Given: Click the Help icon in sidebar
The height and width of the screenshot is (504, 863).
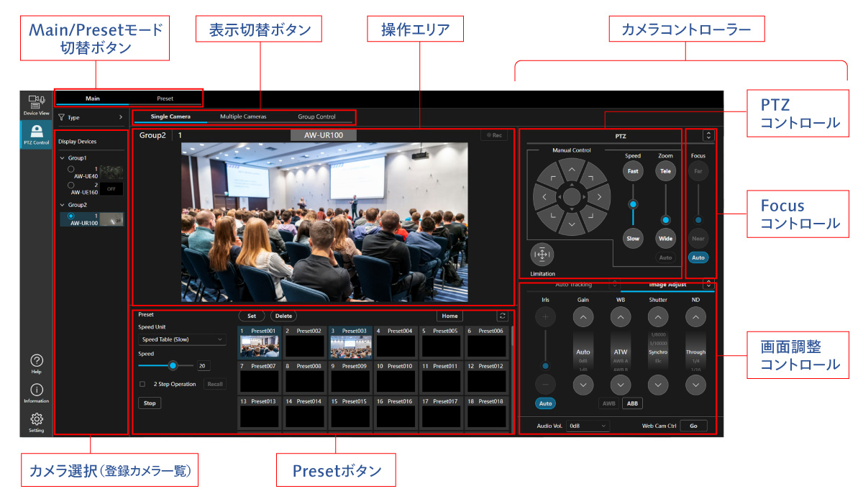Looking at the screenshot, I should [36, 362].
